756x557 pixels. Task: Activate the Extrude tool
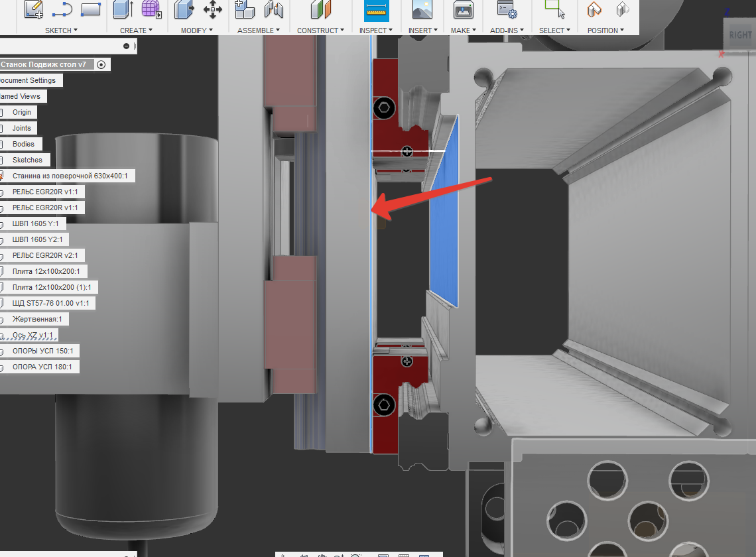(123, 10)
